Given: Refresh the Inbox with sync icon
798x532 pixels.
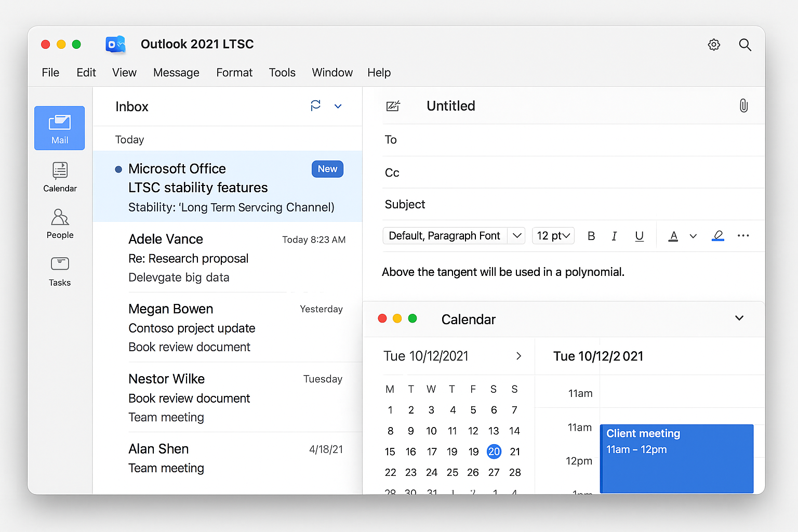Looking at the screenshot, I should pos(315,105).
